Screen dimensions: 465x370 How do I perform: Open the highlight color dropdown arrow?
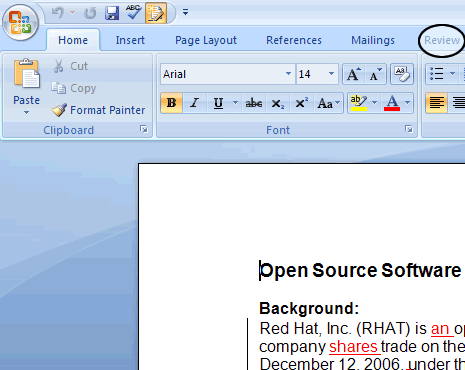point(374,103)
